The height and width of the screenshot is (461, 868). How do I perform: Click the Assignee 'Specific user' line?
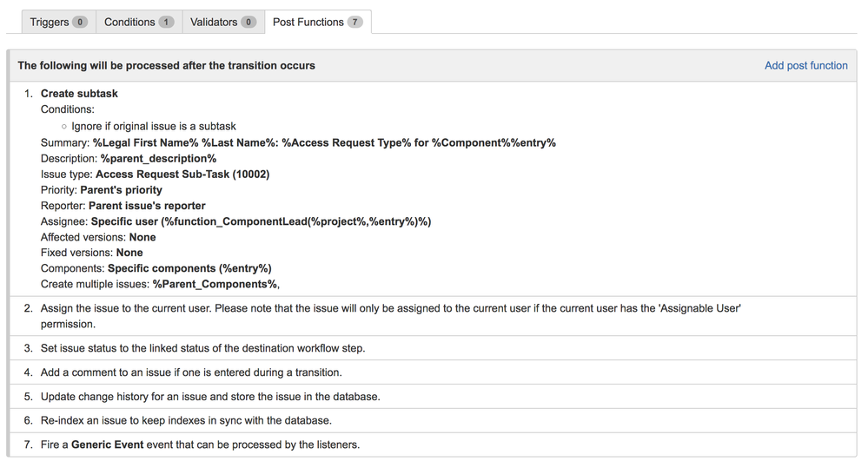235,221
